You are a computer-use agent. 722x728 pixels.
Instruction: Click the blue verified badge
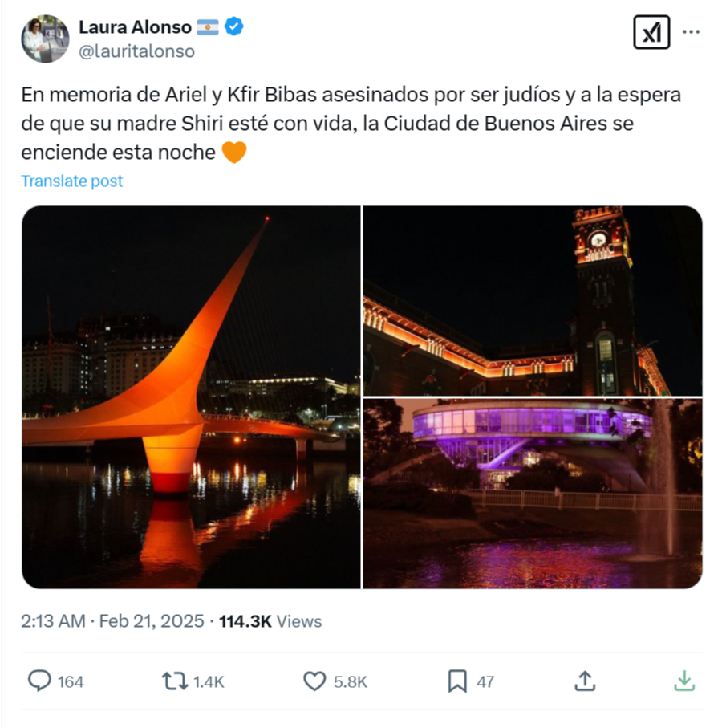point(234,26)
